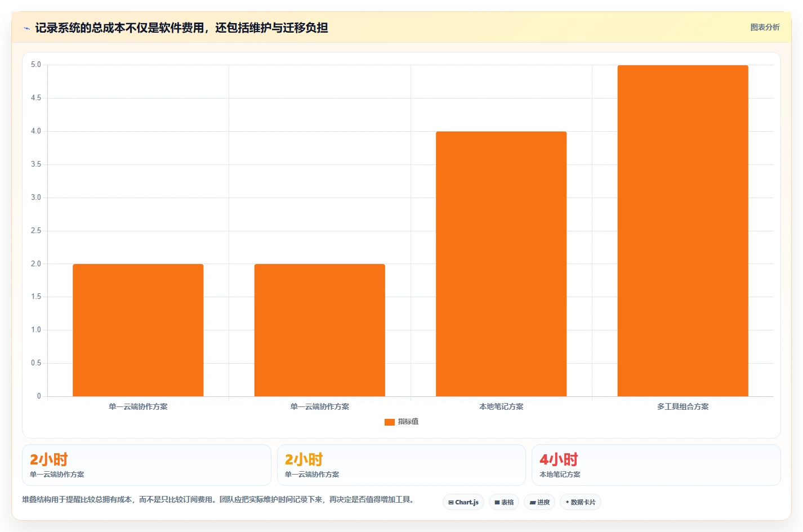803x532 pixels.
Task: Click the 0.5 y-axis tick label
Action: (x=36, y=363)
